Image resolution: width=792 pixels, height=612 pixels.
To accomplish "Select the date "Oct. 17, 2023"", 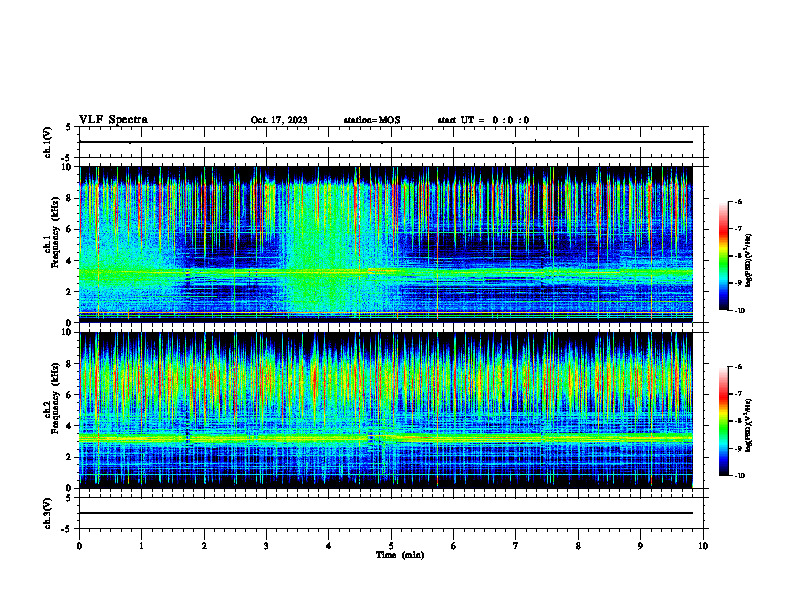I will click(279, 120).
